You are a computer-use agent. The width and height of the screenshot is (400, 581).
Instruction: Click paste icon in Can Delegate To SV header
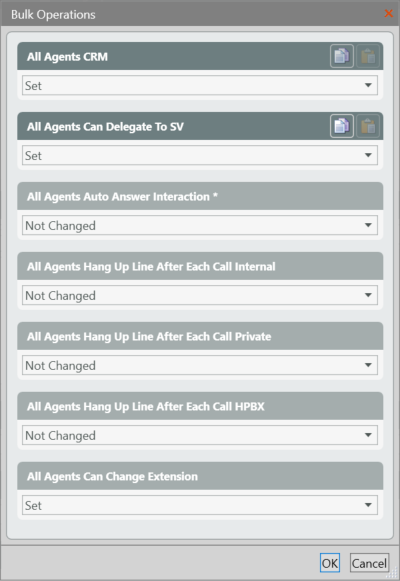pos(368,126)
